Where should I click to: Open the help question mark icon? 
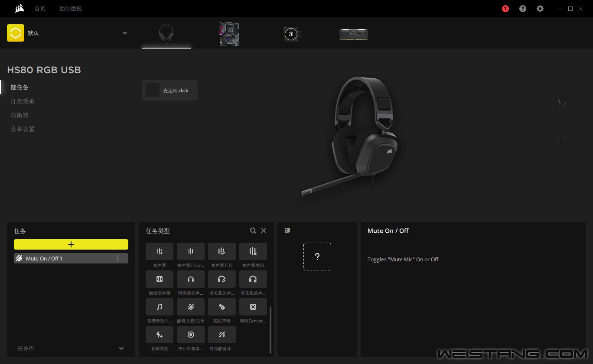(523, 9)
